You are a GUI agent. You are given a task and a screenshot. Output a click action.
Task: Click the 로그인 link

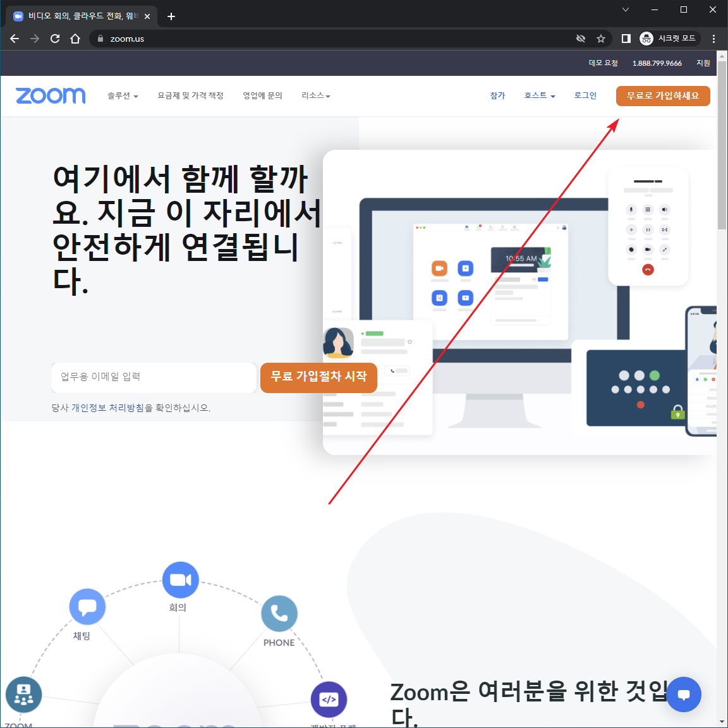pos(585,95)
